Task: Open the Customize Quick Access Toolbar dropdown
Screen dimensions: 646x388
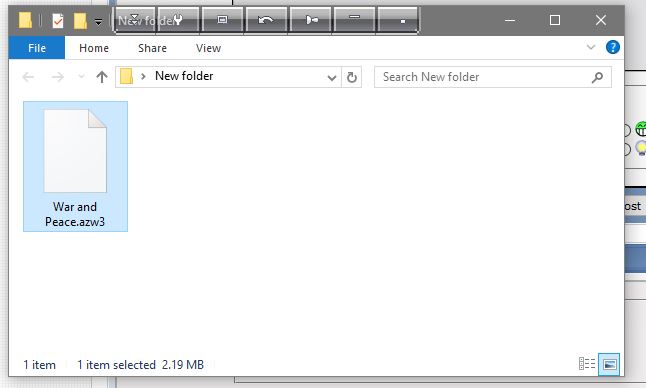Action: [98, 21]
